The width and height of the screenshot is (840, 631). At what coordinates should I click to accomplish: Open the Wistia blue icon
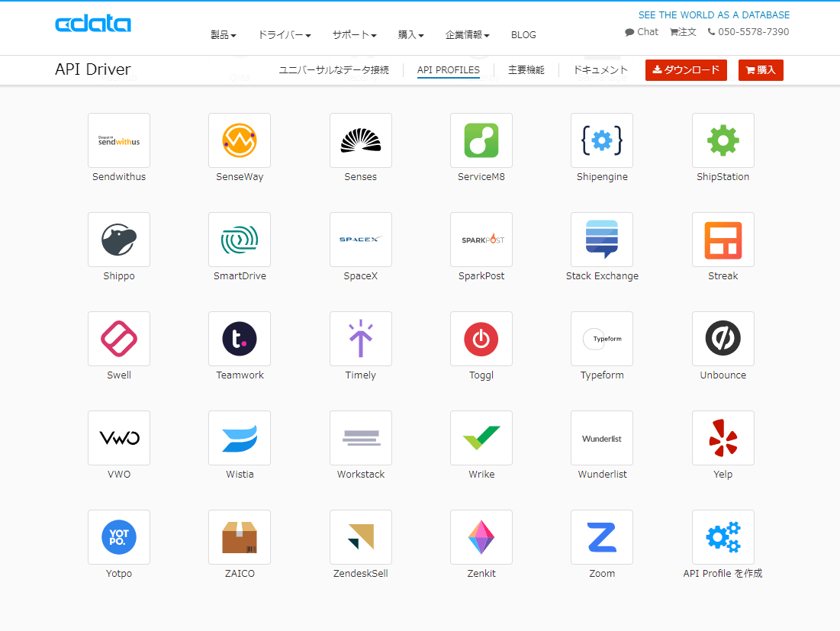(x=240, y=438)
